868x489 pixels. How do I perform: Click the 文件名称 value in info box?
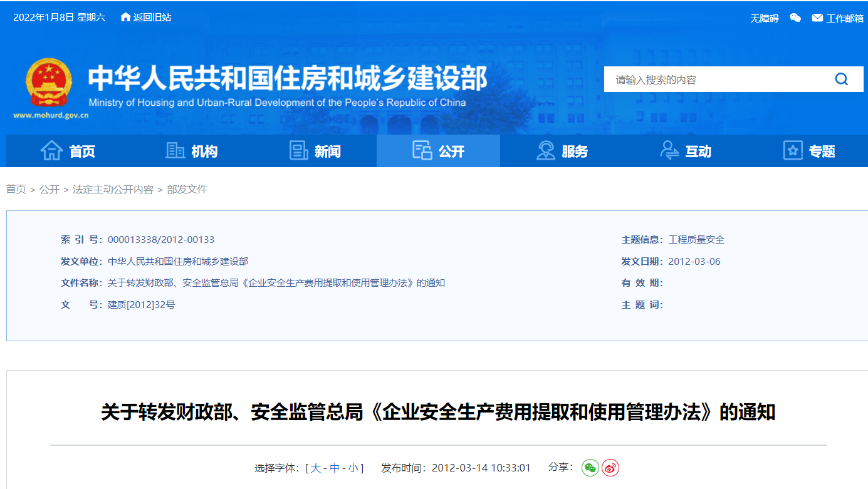pos(276,283)
